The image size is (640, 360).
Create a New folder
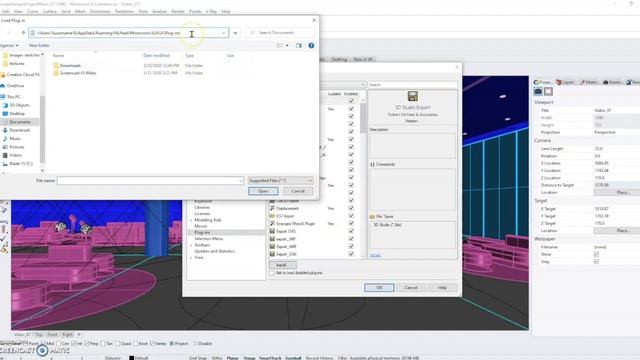[39, 45]
